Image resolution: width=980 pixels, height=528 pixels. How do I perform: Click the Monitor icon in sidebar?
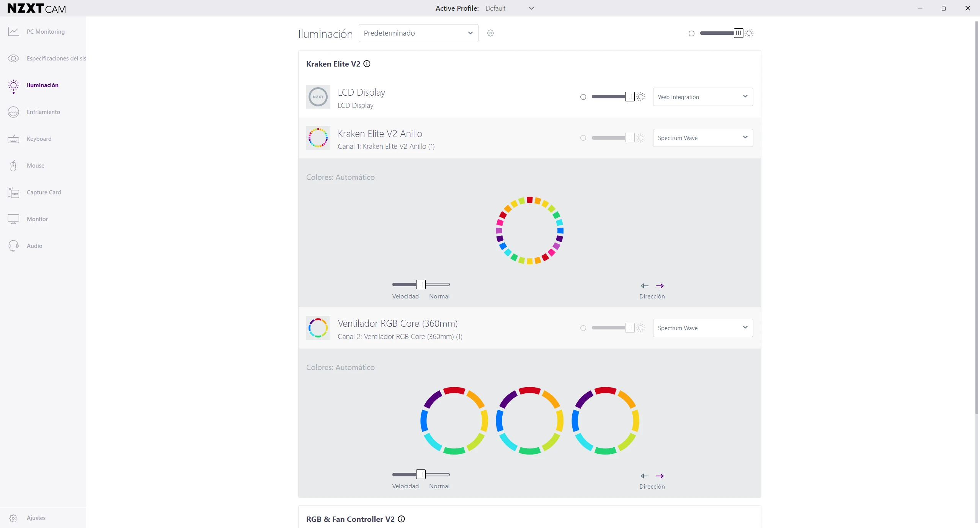tap(13, 219)
